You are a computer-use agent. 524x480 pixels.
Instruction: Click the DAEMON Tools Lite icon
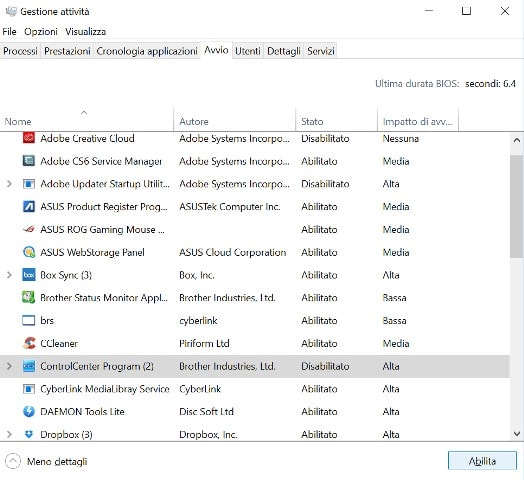click(29, 411)
